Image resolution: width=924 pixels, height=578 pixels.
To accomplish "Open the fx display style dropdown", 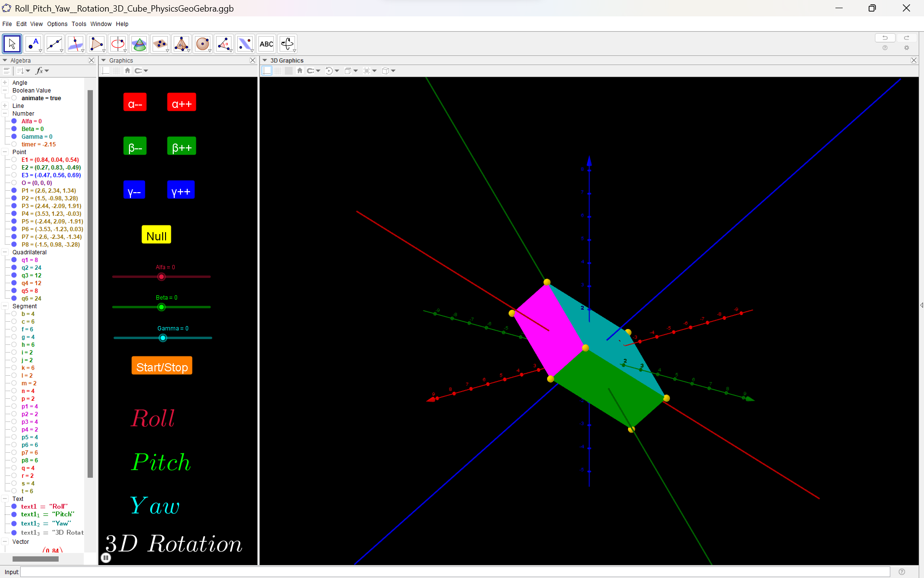I will click(42, 71).
